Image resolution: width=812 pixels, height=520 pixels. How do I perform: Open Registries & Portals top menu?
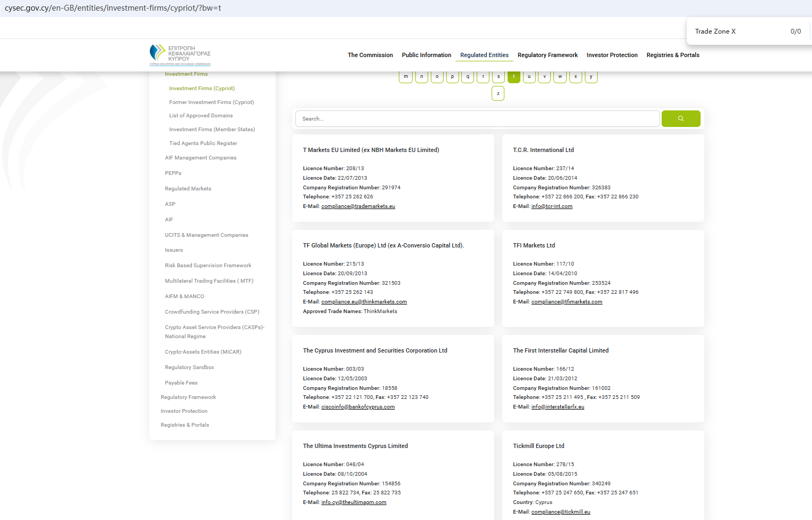point(672,55)
